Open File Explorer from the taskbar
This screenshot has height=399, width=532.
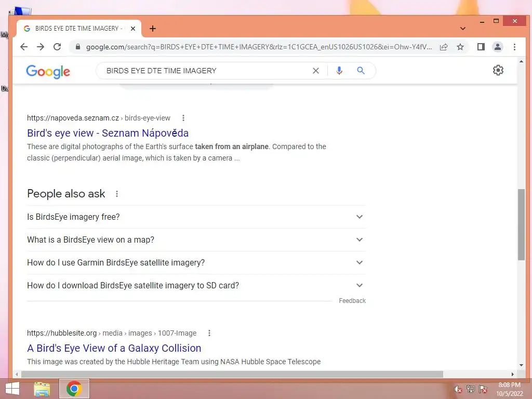coord(42,389)
